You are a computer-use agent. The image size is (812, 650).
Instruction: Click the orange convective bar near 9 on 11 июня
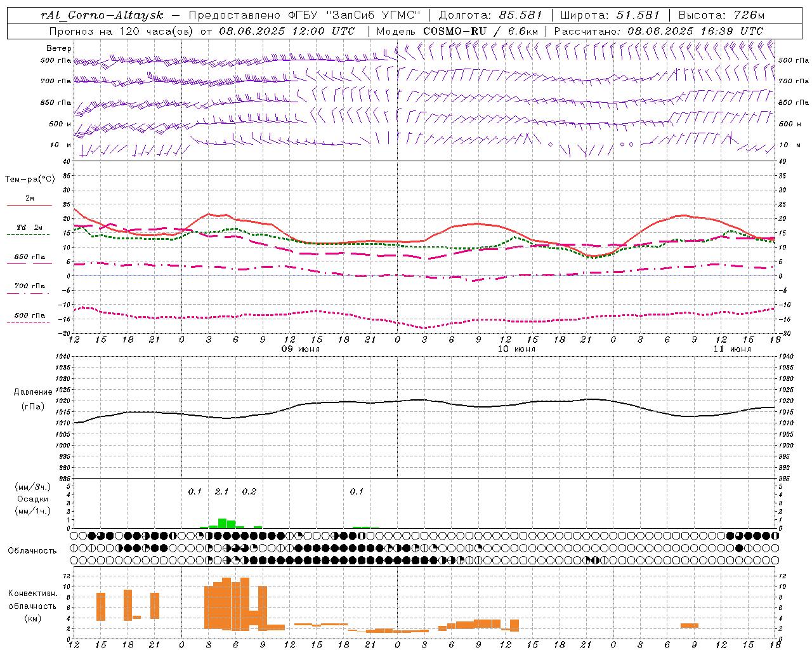click(x=690, y=626)
